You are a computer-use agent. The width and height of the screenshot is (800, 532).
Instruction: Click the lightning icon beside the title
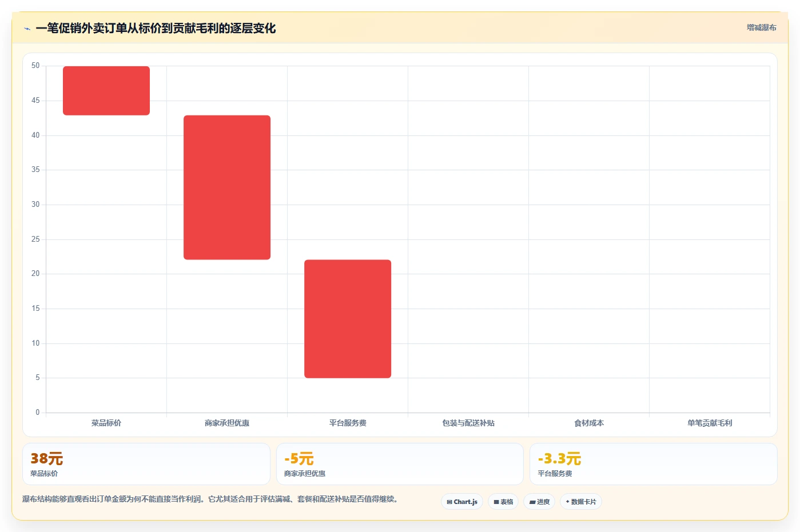click(x=27, y=29)
